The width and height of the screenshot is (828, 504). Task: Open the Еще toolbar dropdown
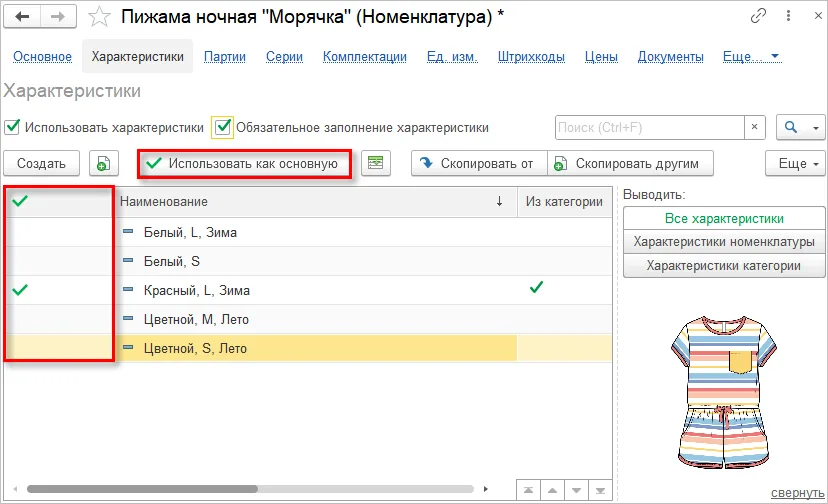[795, 163]
